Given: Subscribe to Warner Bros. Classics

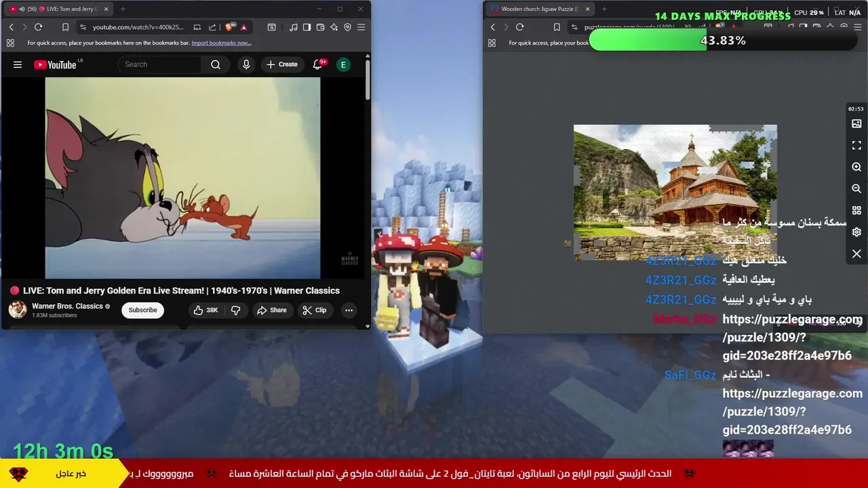Looking at the screenshot, I should pos(142,310).
